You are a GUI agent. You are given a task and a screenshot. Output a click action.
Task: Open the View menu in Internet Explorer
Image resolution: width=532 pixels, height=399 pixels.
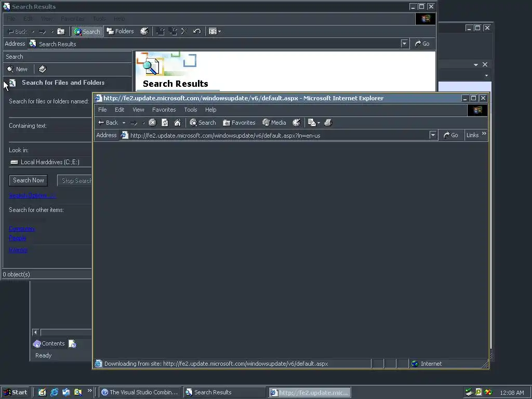click(138, 110)
